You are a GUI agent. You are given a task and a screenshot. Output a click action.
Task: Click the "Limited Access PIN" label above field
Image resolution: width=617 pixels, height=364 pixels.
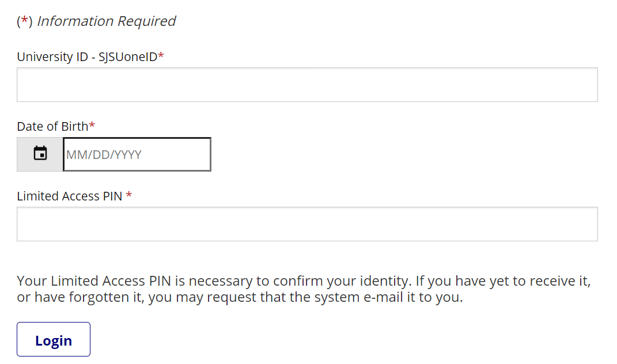[70, 196]
